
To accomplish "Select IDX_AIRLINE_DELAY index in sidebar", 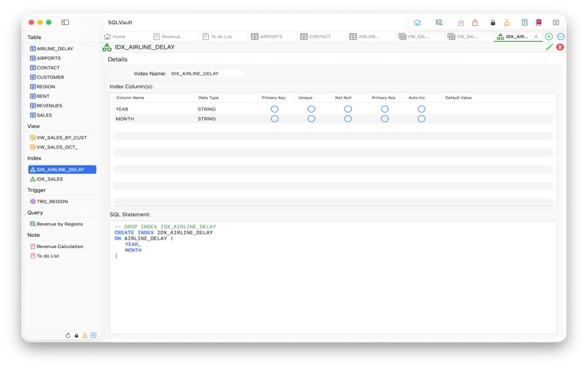I will [x=62, y=169].
